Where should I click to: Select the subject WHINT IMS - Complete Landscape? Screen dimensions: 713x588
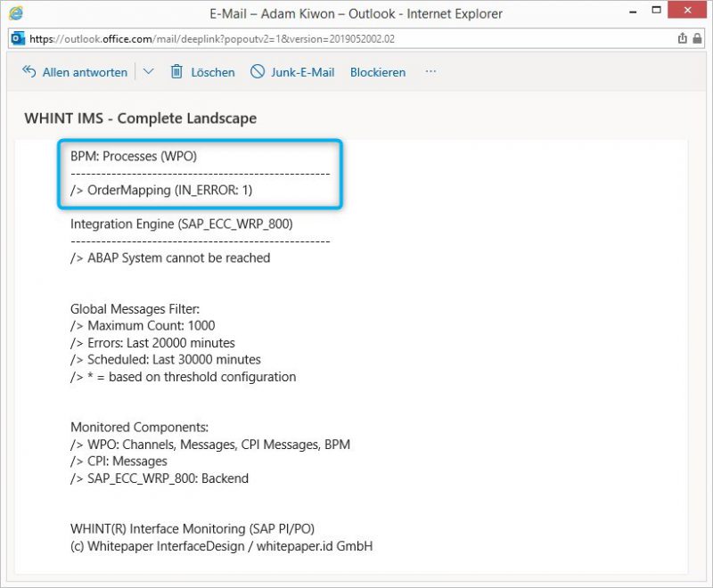(x=141, y=118)
